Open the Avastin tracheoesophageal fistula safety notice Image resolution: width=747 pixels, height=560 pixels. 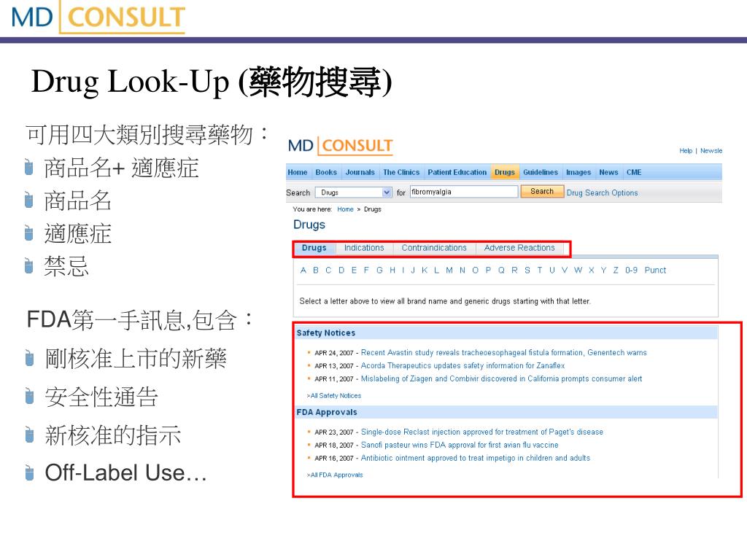click(x=503, y=353)
